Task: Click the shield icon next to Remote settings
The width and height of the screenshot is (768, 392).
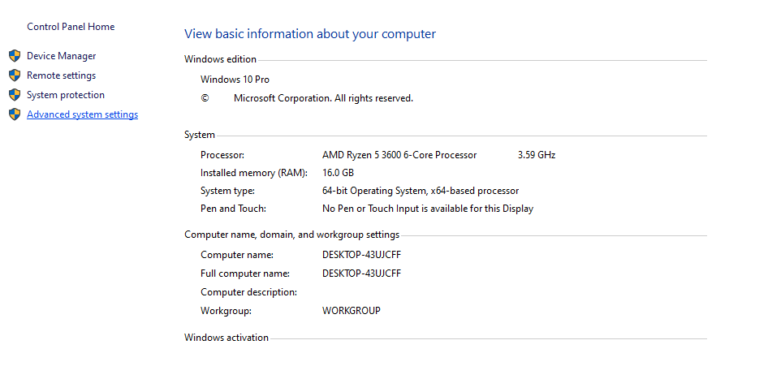Action: tap(15, 75)
